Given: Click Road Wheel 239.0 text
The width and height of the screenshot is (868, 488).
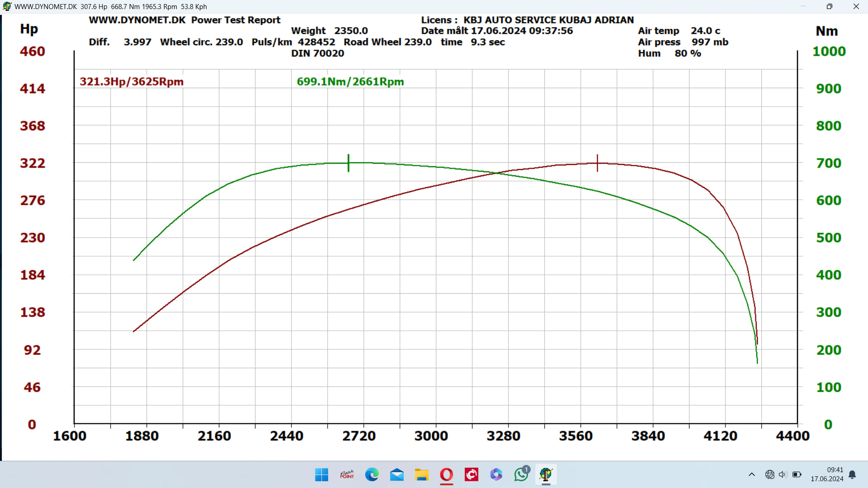Looking at the screenshot, I should (x=388, y=42).
